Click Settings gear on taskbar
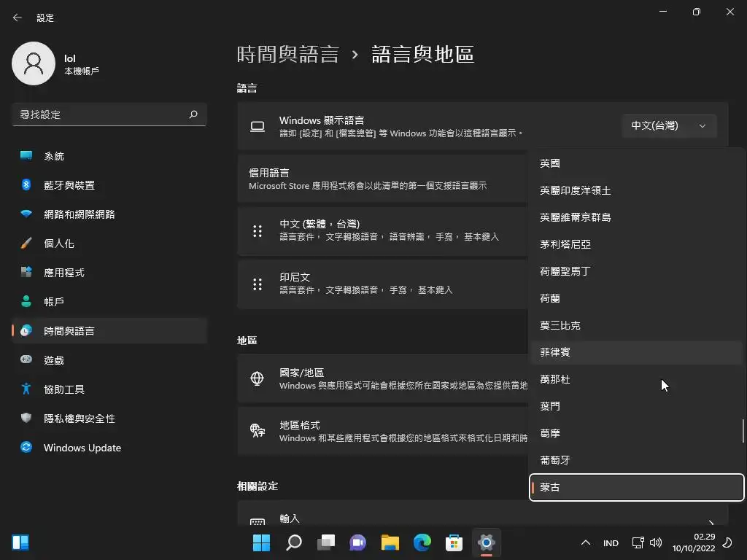 [487, 542]
